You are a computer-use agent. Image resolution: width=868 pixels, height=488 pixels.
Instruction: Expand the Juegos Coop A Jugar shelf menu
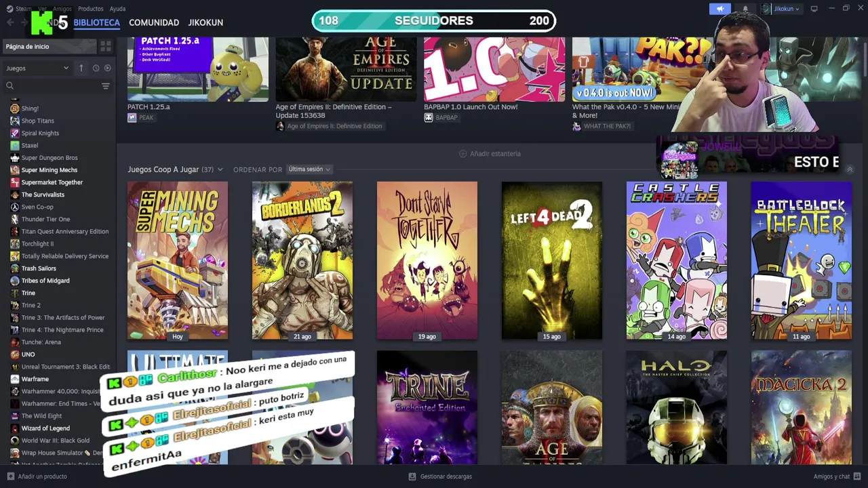point(220,169)
